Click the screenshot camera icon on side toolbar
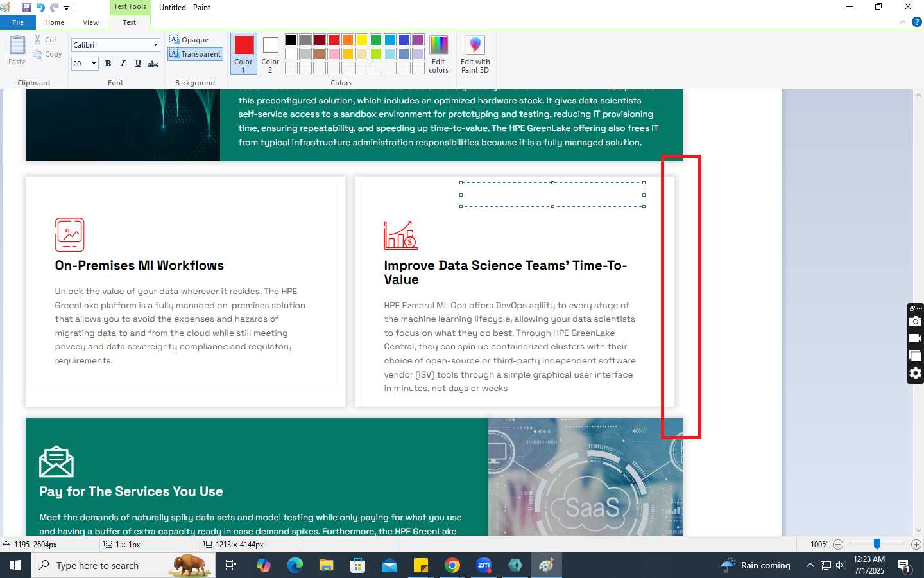 916,321
